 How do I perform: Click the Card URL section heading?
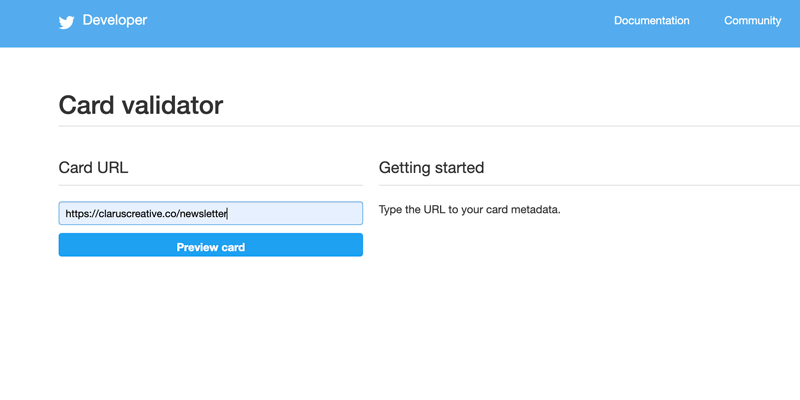(93, 167)
